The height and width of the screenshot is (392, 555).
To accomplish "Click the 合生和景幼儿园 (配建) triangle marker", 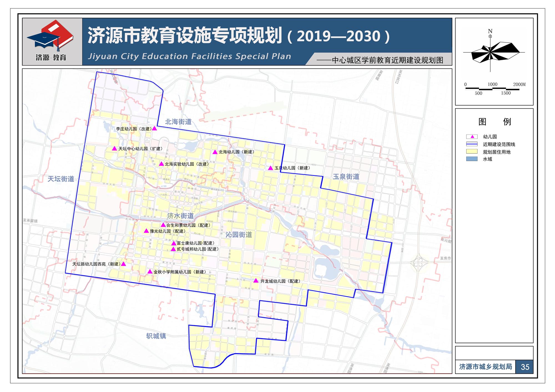I will (x=163, y=225).
